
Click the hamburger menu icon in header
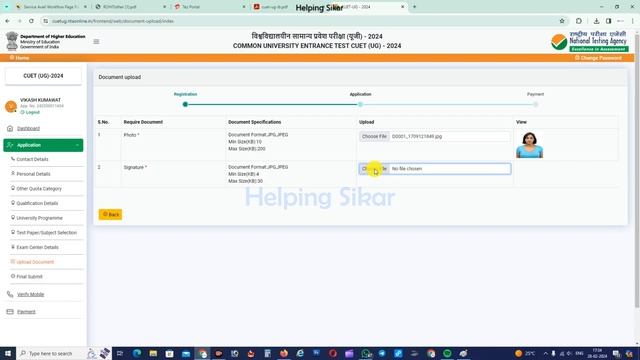(96, 42)
